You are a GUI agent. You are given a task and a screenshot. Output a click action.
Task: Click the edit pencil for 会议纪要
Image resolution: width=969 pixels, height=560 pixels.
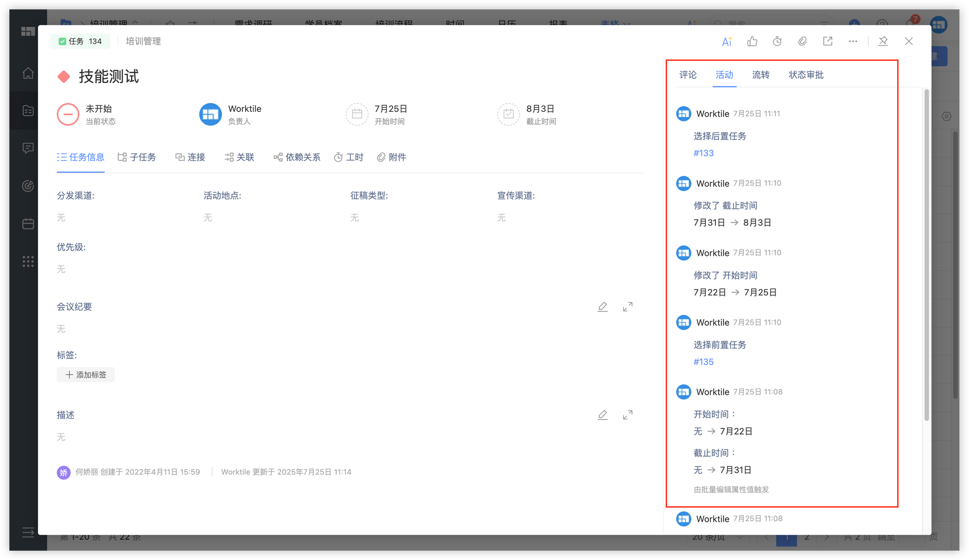[602, 307]
